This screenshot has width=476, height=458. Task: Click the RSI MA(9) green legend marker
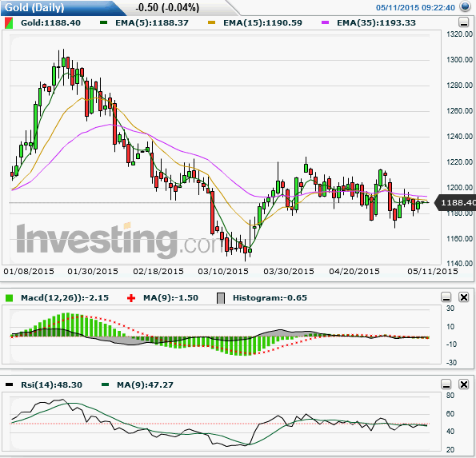(105, 385)
